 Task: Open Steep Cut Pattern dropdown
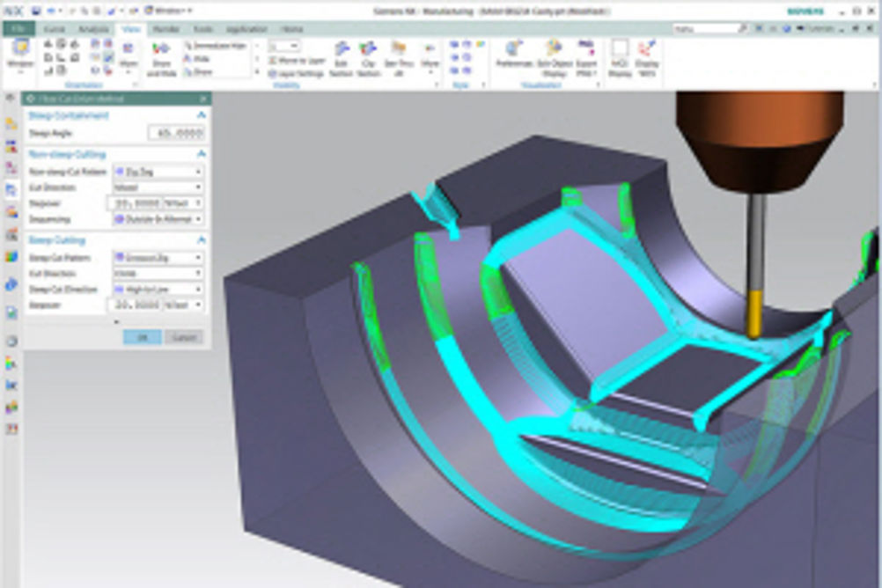point(158,258)
